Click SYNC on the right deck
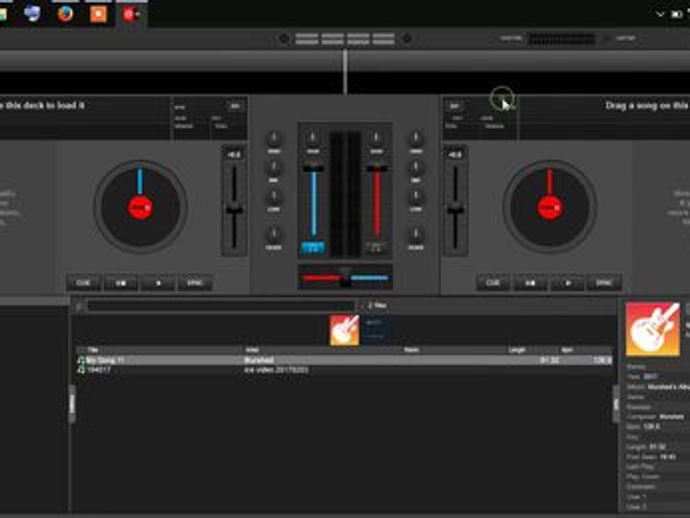Viewport: 690px width, 518px height. pyautogui.click(x=604, y=283)
